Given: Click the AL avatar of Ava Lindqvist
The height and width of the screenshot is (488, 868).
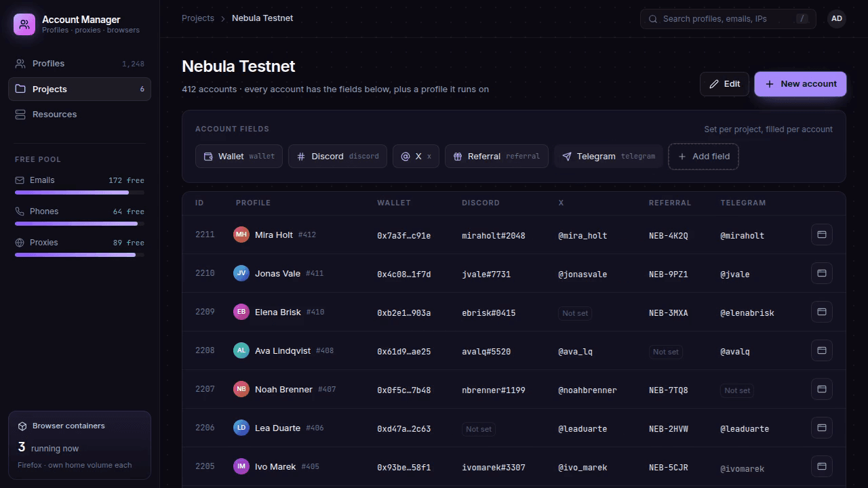Looking at the screenshot, I should 241,350.
